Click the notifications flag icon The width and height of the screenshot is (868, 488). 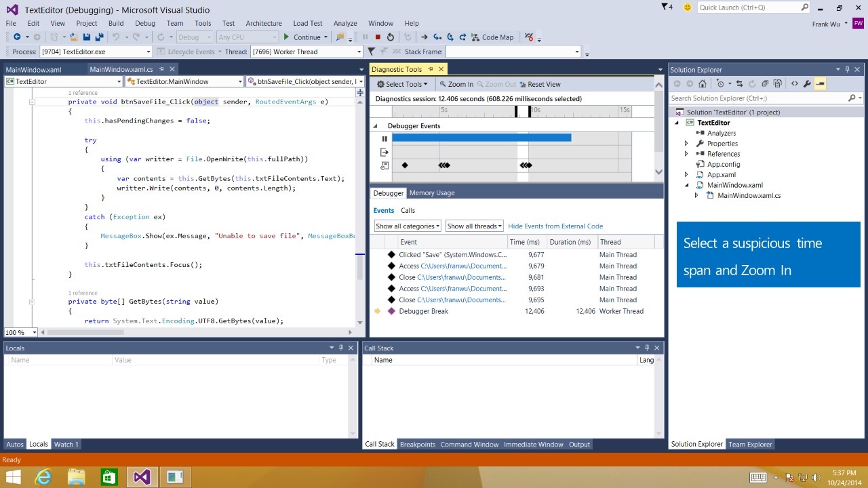coord(665,7)
